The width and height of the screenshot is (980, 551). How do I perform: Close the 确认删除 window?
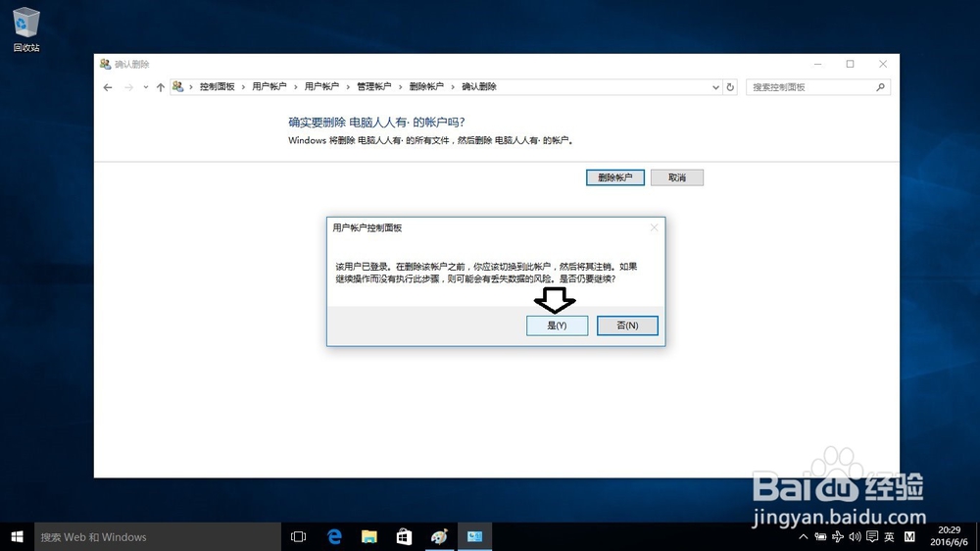[883, 64]
